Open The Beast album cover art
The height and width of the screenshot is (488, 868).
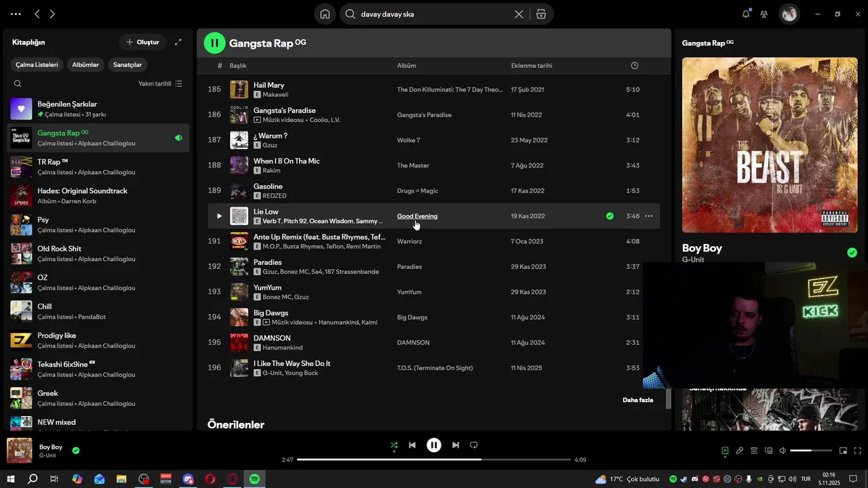click(x=770, y=144)
